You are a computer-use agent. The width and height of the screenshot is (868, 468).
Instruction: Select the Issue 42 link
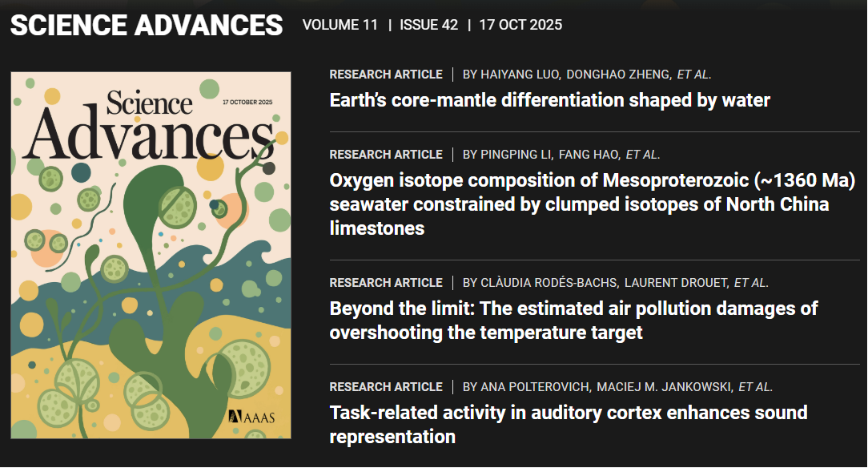pyautogui.click(x=428, y=25)
